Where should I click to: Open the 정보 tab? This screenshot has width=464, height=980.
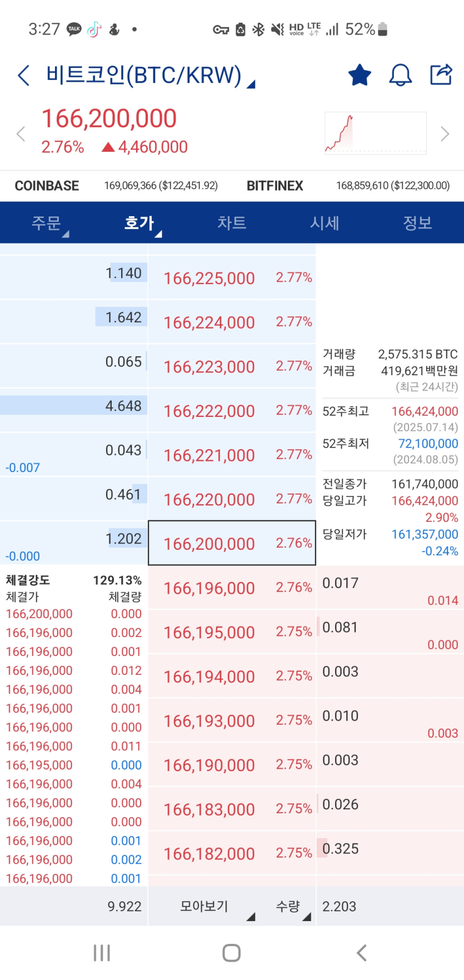point(417,223)
